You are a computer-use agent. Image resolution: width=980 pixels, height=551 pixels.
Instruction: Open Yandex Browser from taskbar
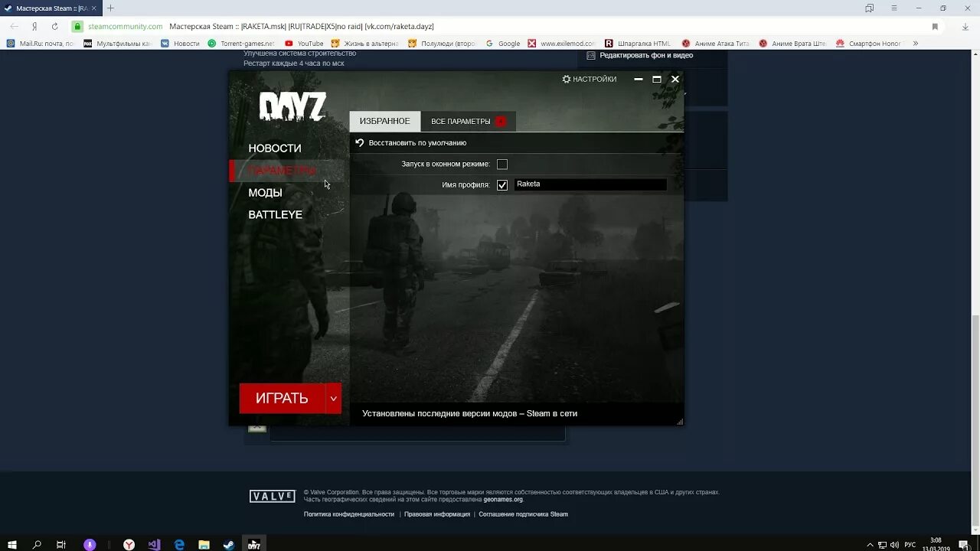click(129, 544)
